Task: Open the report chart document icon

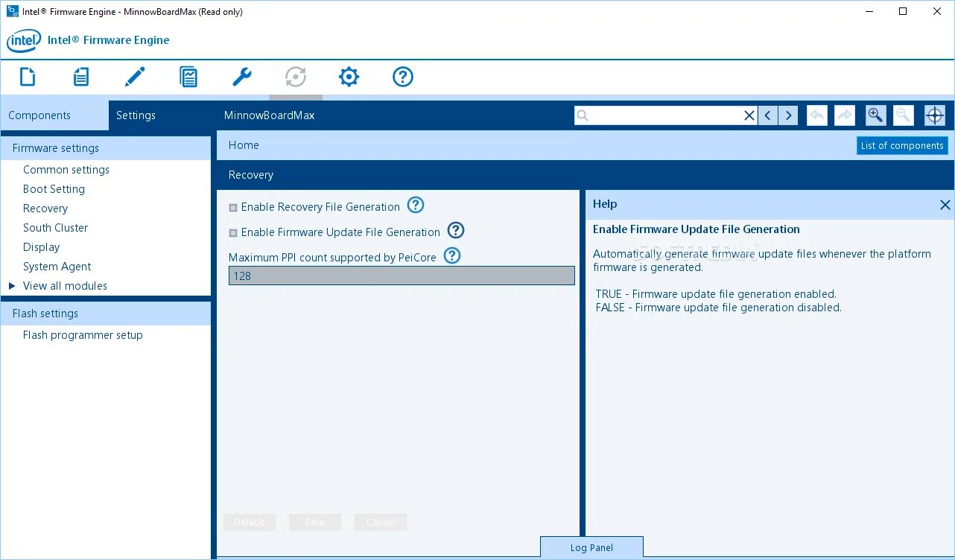Action: click(x=188, y=77)
